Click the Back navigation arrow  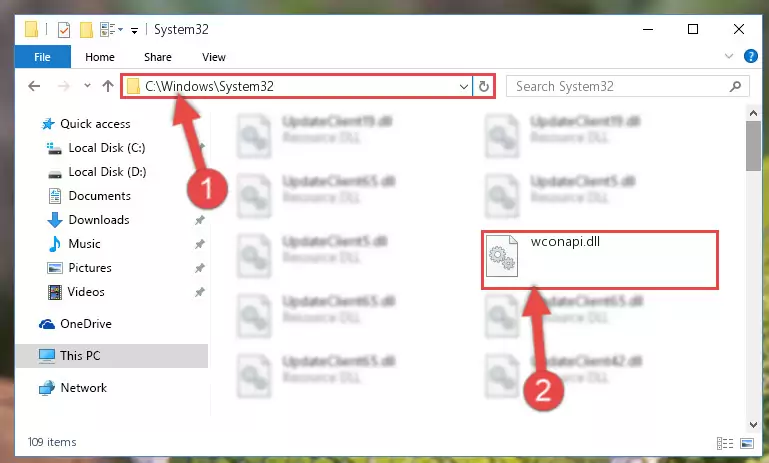pos(34,86)
